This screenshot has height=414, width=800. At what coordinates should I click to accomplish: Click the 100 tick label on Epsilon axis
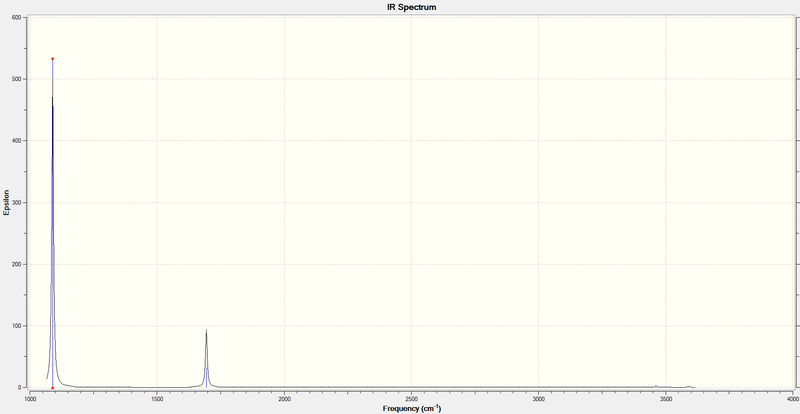16,326
